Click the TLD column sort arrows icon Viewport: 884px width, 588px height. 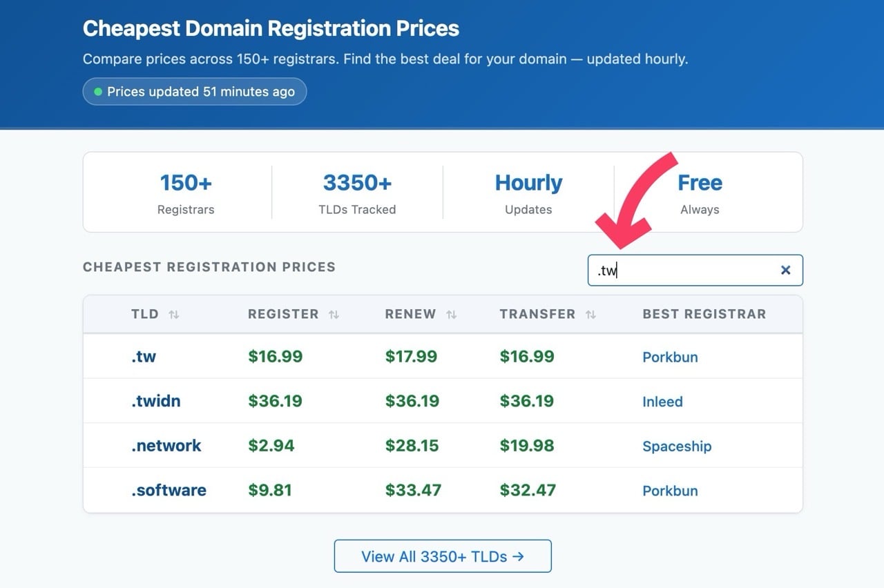(174, 315)
